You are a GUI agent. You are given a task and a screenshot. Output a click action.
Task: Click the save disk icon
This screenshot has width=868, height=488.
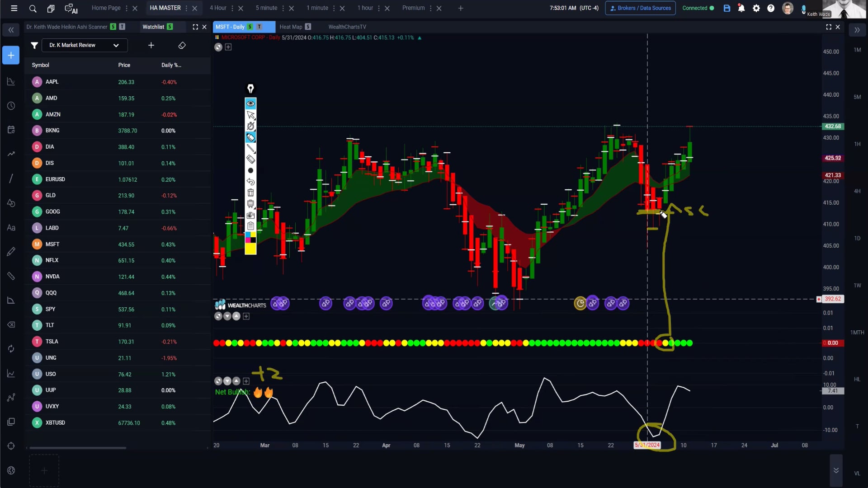[x=727, y=8]
